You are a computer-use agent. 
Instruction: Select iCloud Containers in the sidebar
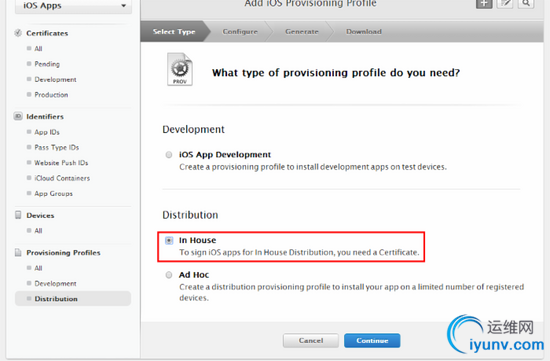[62, 178]
